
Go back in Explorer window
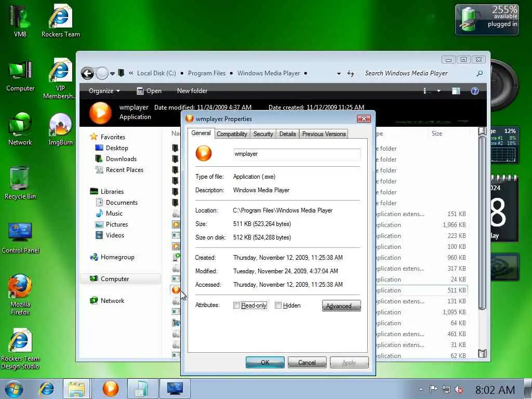87,73
